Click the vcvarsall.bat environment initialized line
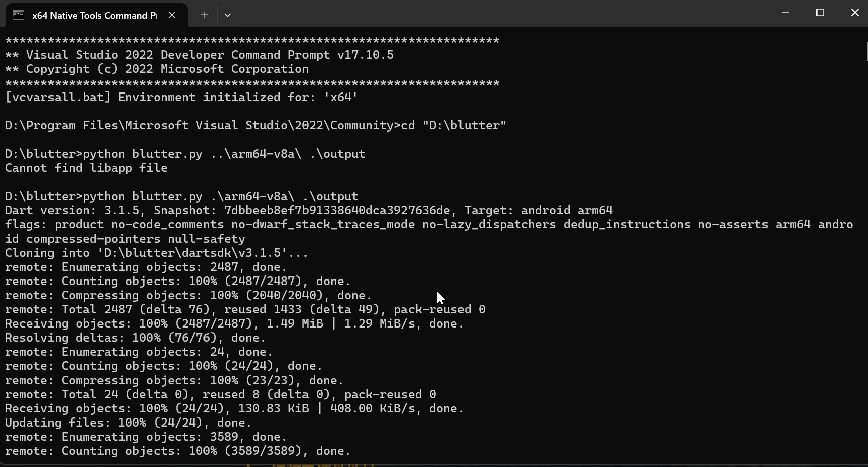The image size is (868, 467). 181,97
